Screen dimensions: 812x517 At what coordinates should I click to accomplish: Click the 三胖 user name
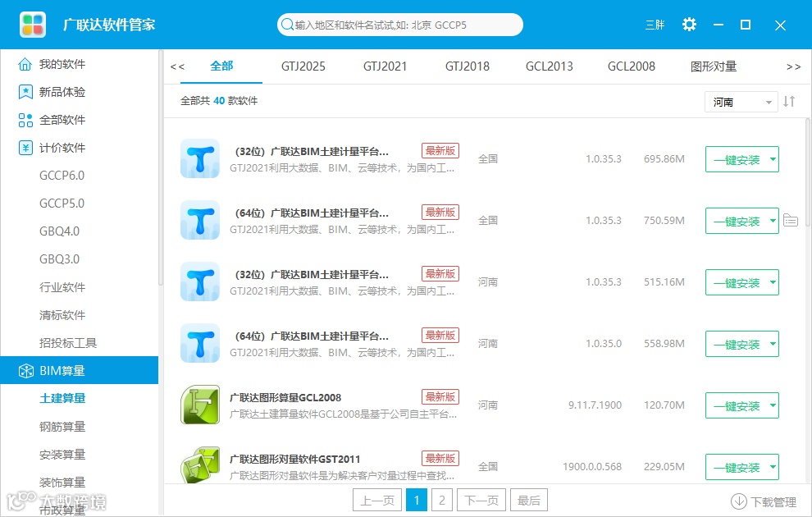(655, 25)
